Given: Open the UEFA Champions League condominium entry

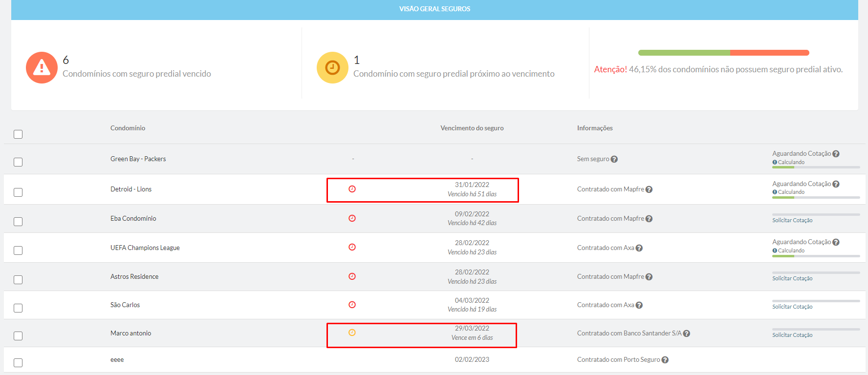Looking at the screenshot, I should 145,248.
